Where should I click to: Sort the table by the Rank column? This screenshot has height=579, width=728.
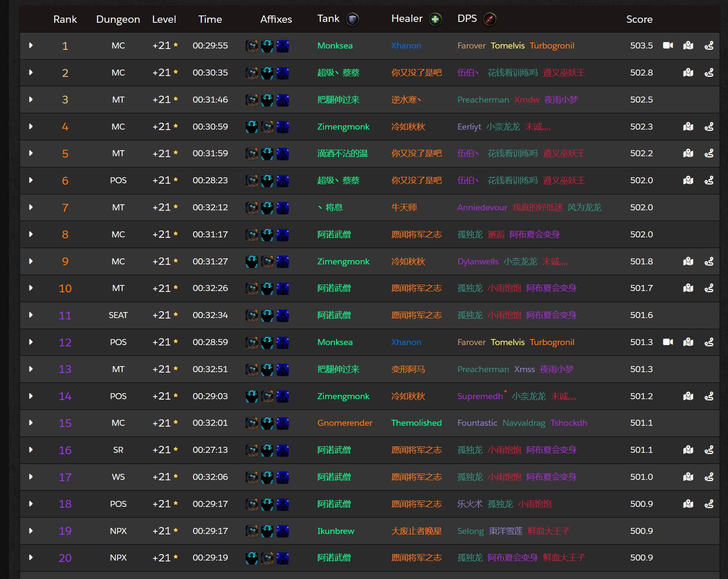tap(65, 19)
